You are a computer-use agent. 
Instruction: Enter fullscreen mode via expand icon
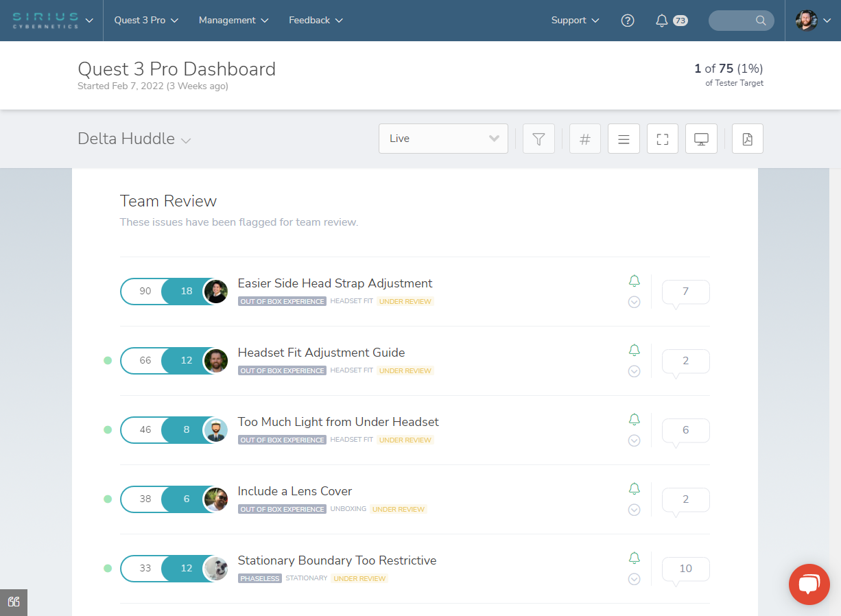662,139
